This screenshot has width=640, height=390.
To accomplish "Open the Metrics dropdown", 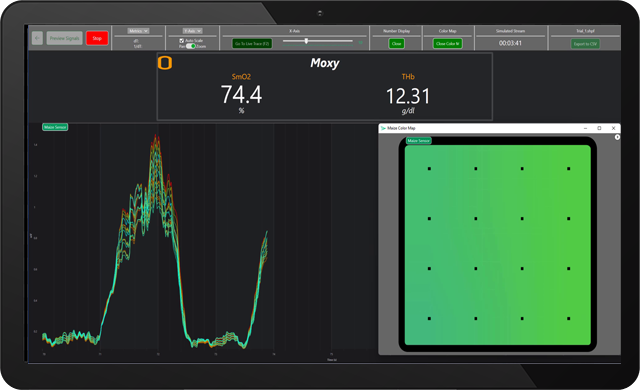I will (x=138, y=31).
